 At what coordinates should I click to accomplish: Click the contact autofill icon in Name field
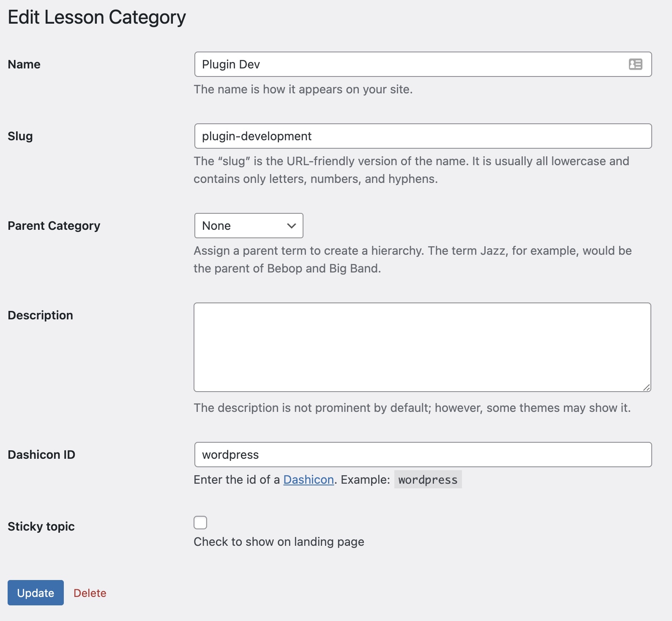[x=635, y=64]
